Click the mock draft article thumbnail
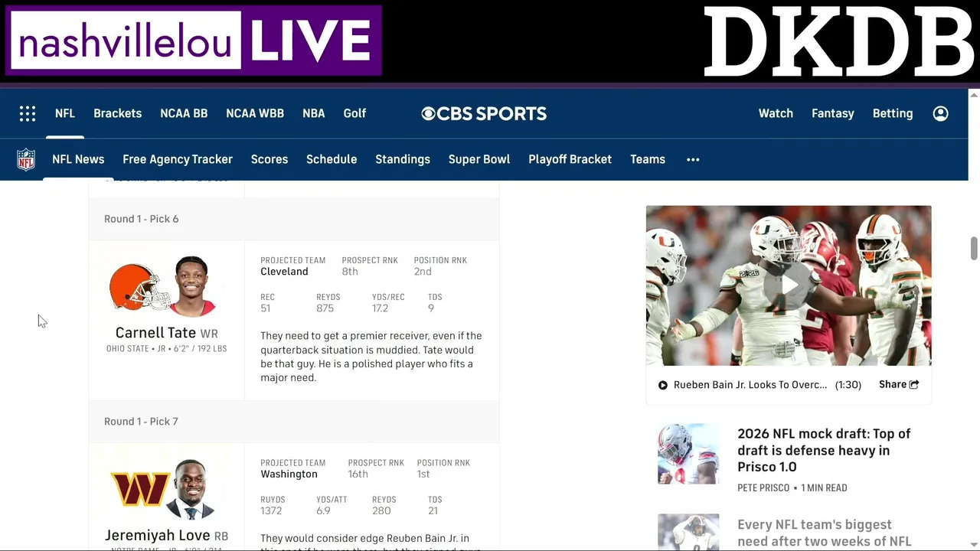 [688, 454]
